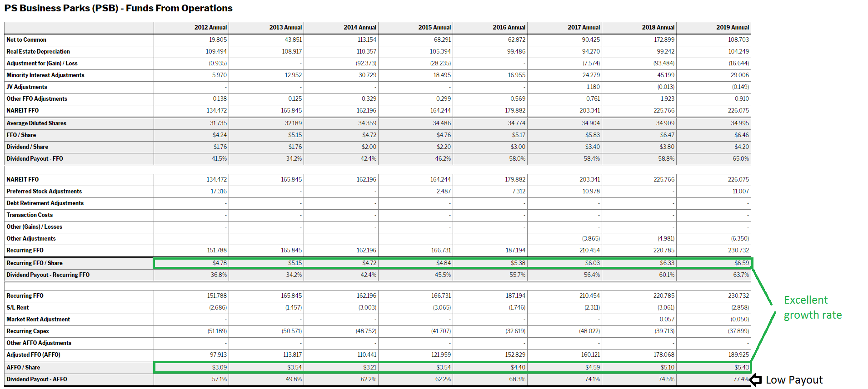Click Dividend Payout - FFO 2019 value 65.0%

[741, 159]
